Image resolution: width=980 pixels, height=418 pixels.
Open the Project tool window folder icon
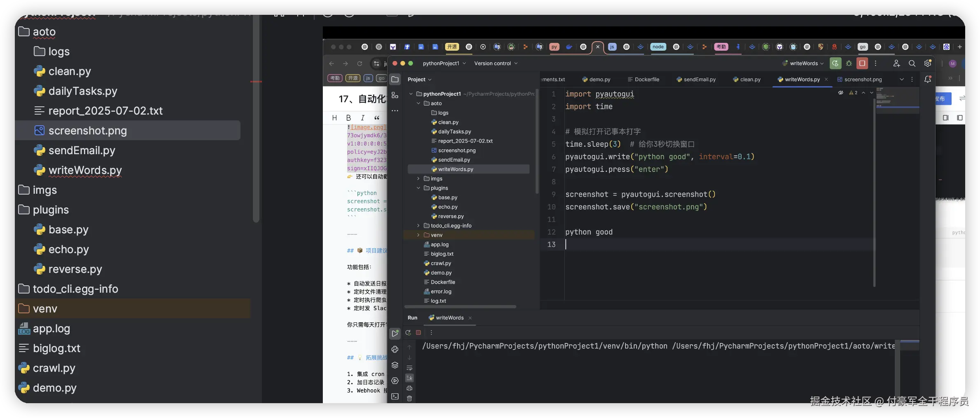click(x=395, y=79)
